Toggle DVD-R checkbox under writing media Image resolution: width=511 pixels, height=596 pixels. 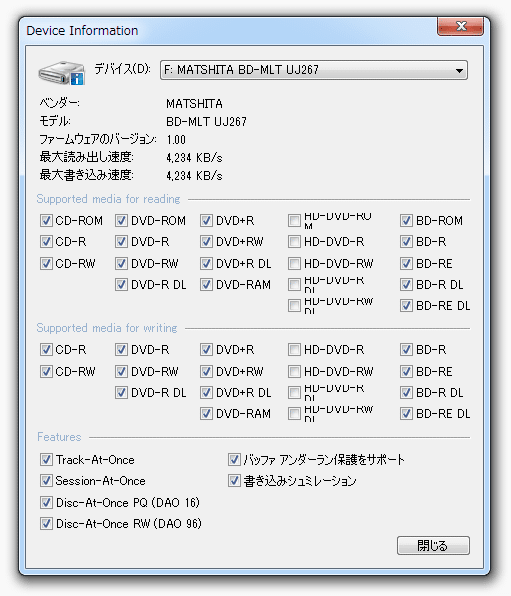click(121, 349)
